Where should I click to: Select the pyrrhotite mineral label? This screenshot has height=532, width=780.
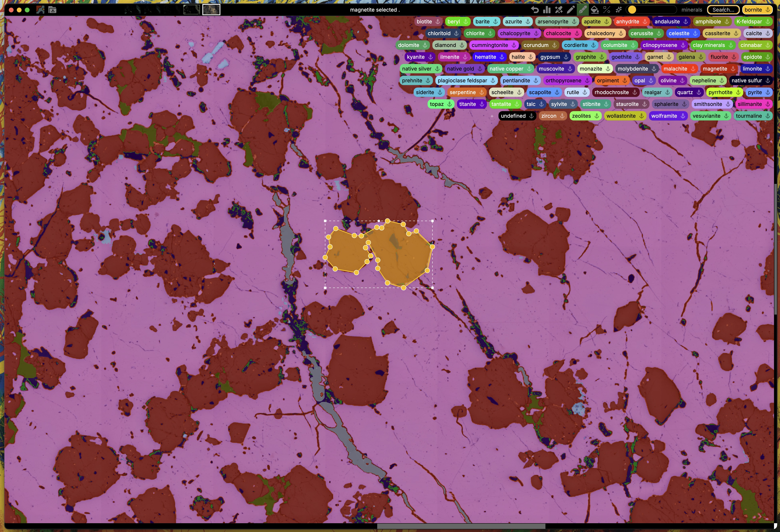tap(720, 92)
